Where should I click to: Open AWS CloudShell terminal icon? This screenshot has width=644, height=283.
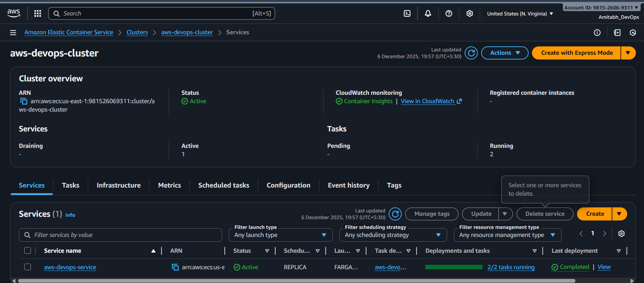pyautogui.click(x=407, y=13)
